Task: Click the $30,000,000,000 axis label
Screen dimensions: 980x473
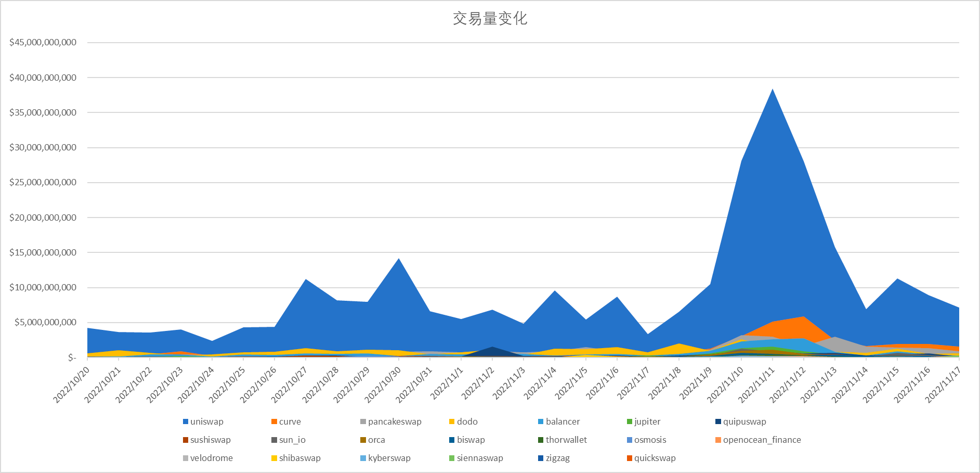Action: pos(43,147)
